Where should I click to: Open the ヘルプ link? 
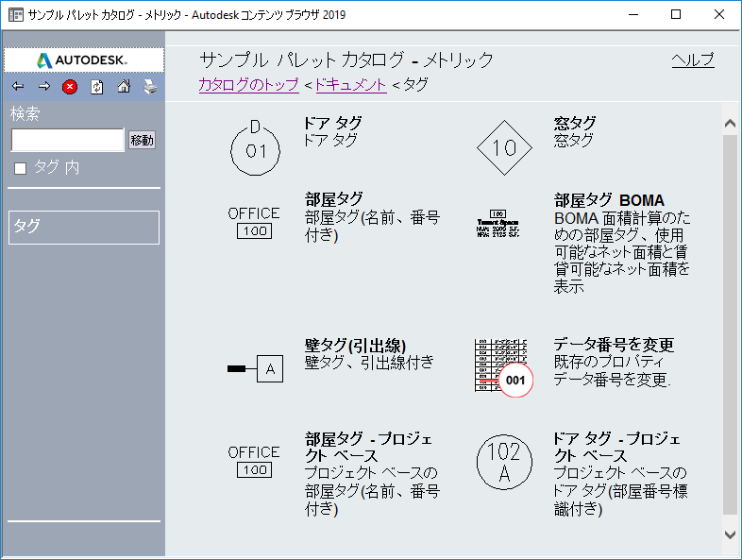(693, 60)
